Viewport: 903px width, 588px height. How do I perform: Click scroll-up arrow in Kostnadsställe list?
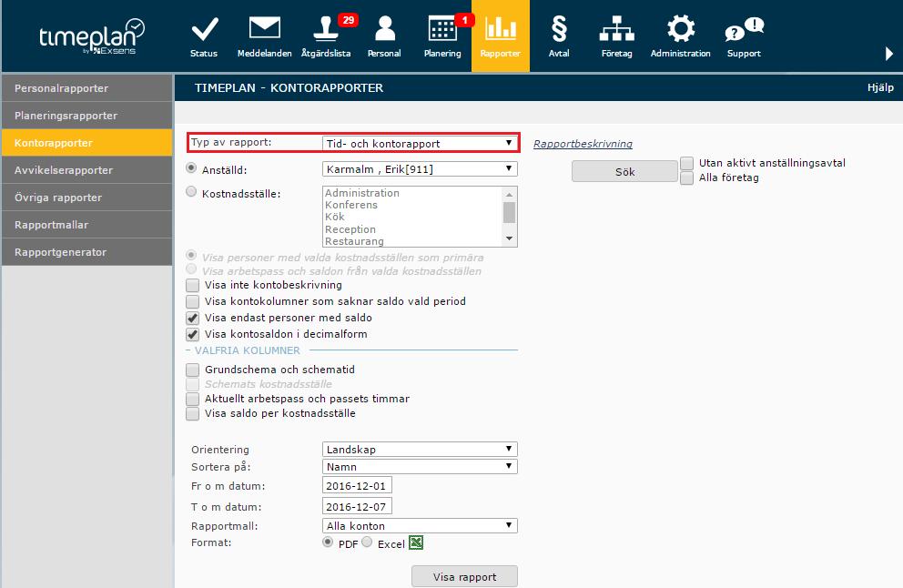click(509, 194)
